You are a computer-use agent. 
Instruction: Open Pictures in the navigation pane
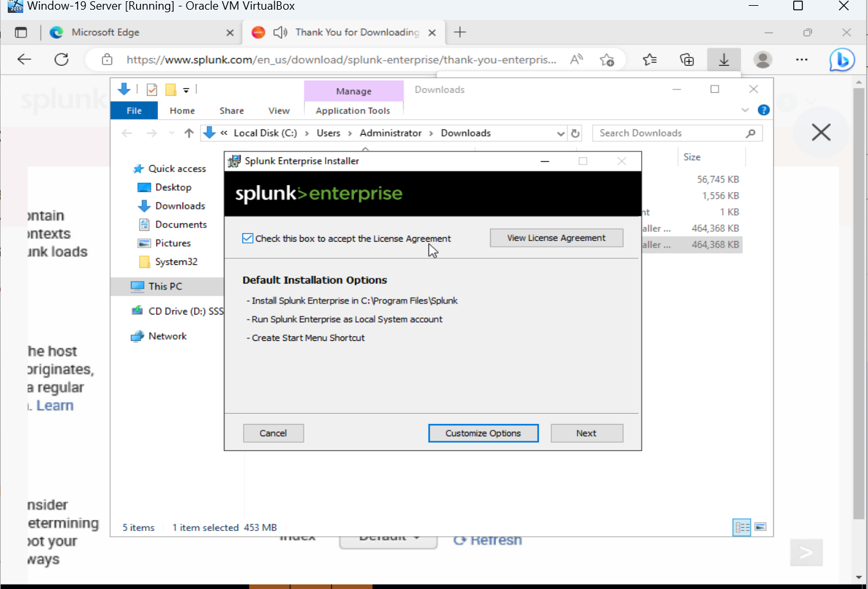pos(173,243)
